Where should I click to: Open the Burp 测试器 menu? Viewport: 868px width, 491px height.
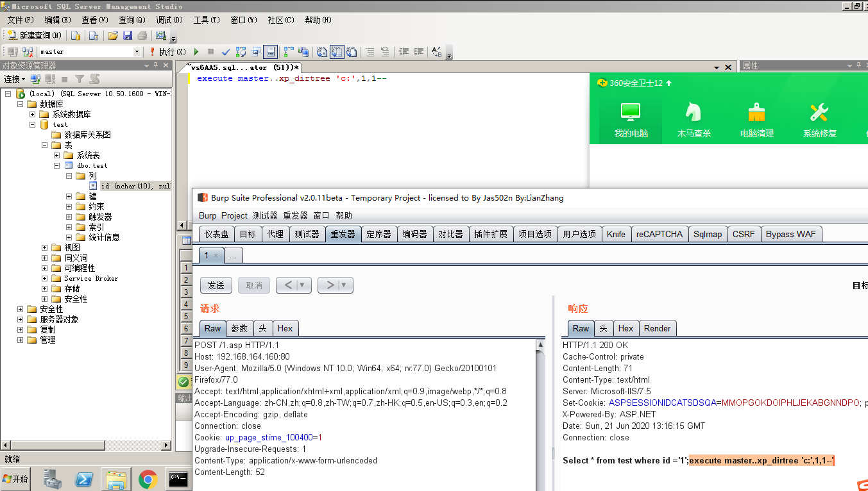tap(265, 215)
